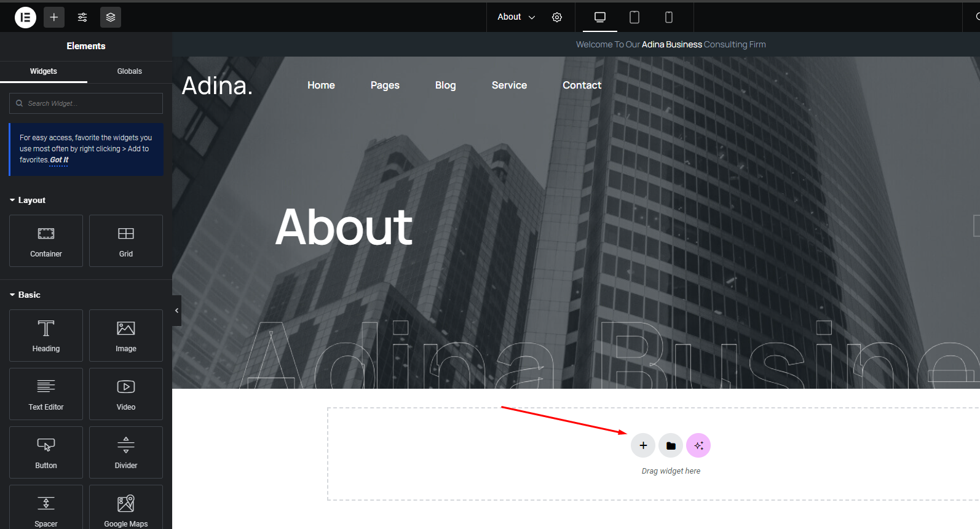This screenshot has width=980, height=529.
Task: Collapse the Elements side panel
Action: click(x=177, y=311)
